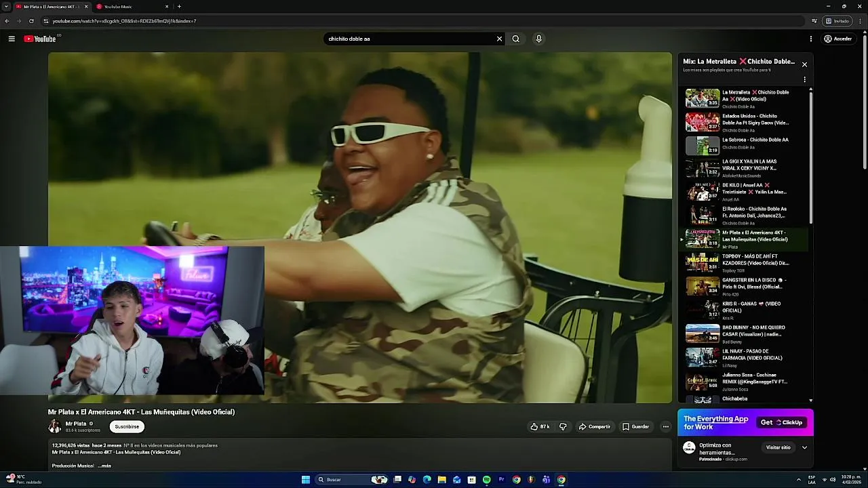Open File Explorer from the taskbar

[441, 479]
